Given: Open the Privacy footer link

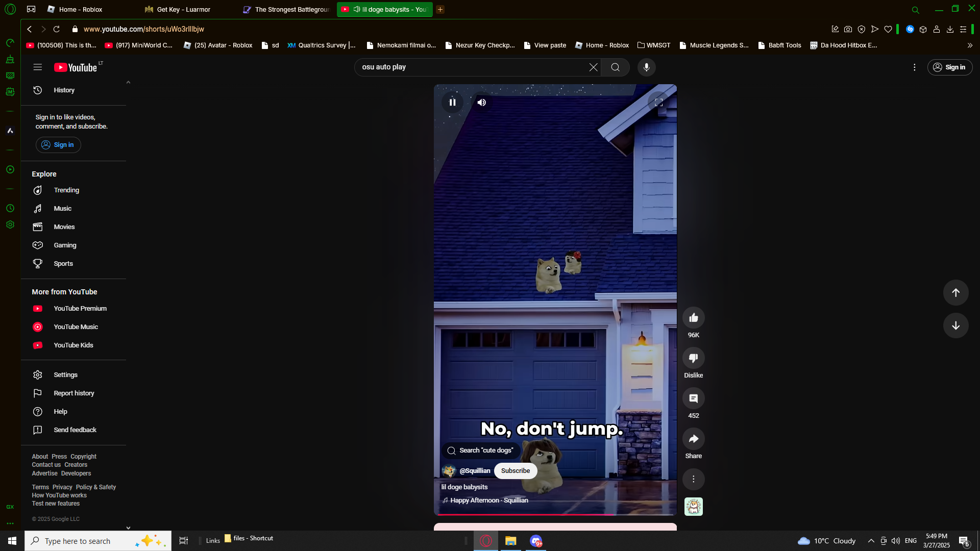Looking at the screenshot, I should [62, 487].
